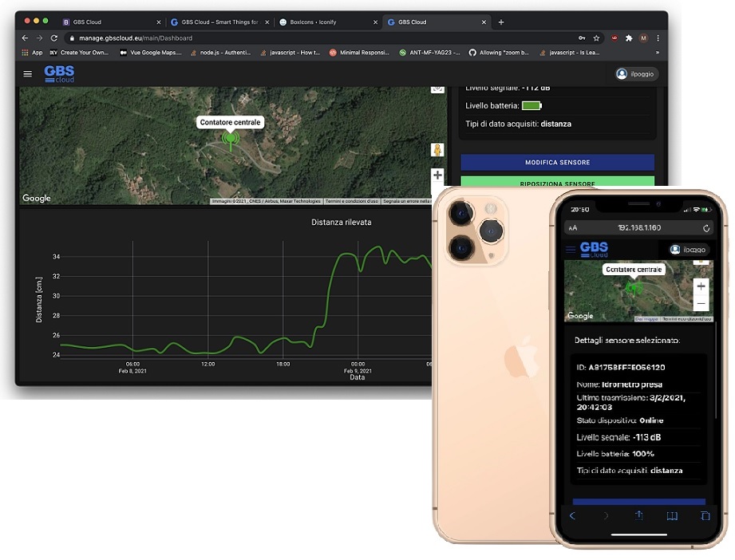Select the Street View pegman icon

click(x=437, y=150)
